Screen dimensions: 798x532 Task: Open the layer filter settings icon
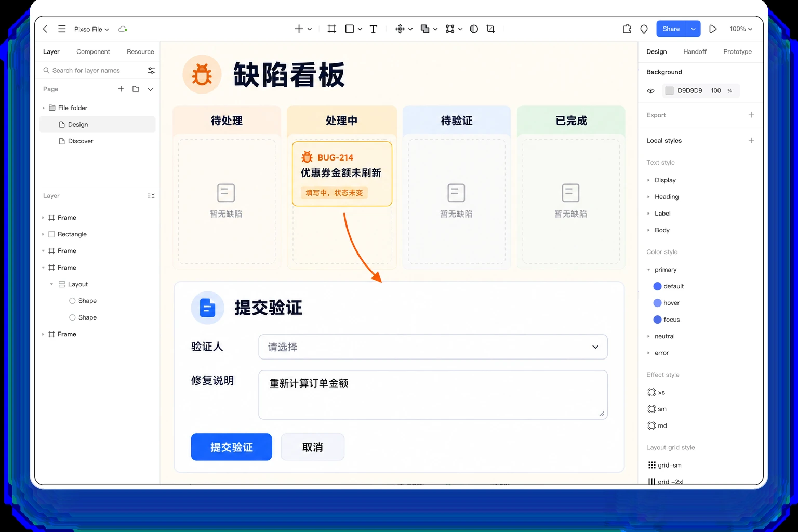pos(151,70)
